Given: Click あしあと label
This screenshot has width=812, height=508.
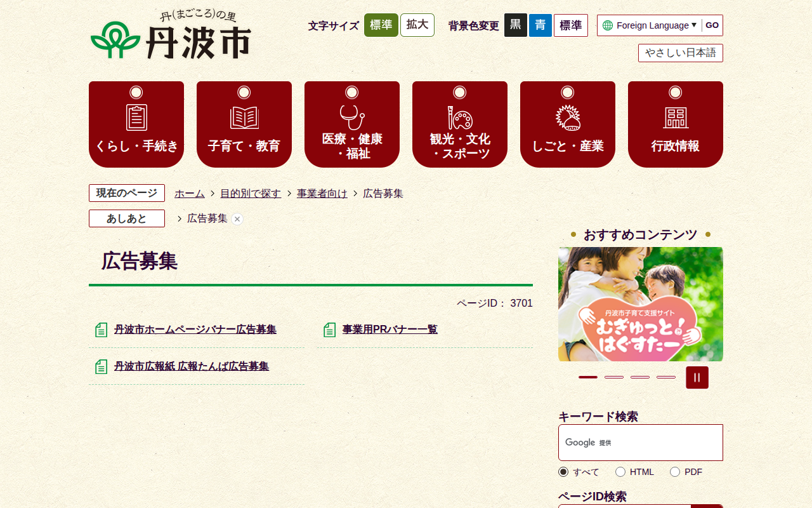Looking at the screenshot, I should click(x=127, y=218).
